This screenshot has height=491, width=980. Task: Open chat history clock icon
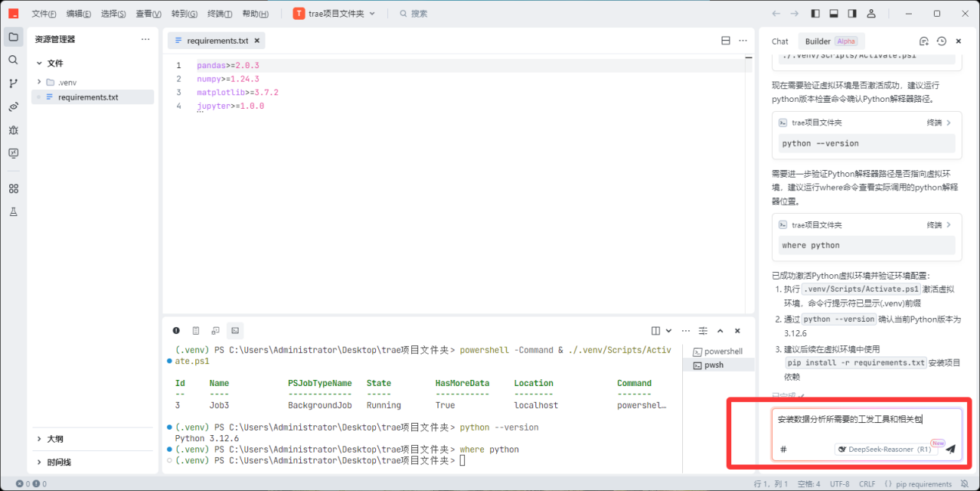point(942,41)
